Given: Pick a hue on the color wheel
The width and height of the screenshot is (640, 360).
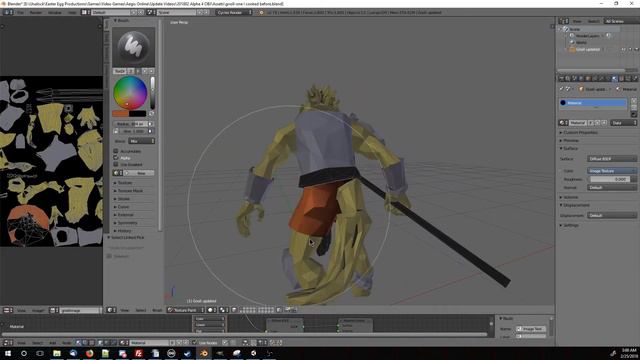Looking at the screenshot, I should pos(130,93).
